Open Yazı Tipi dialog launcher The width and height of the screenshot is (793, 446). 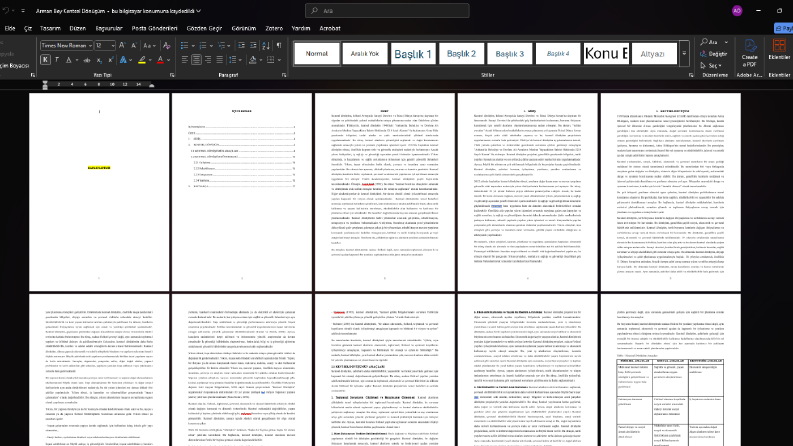coord(172,75)
